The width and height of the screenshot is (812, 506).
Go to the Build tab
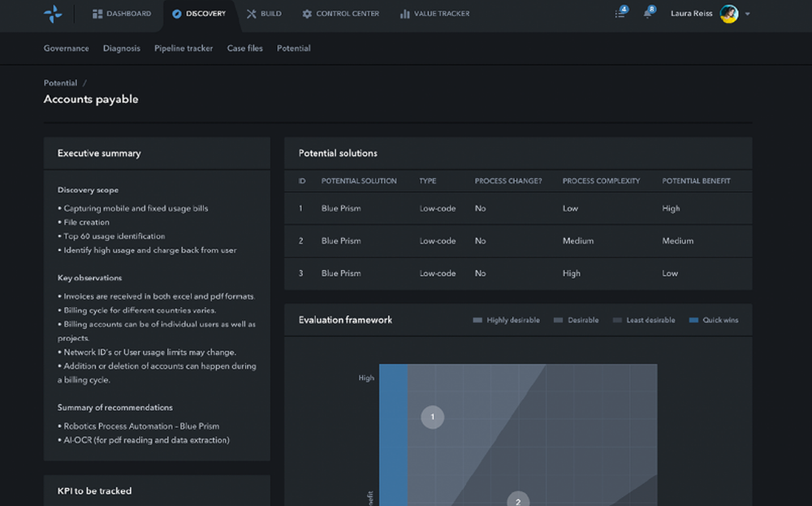(x=264, y=14)
